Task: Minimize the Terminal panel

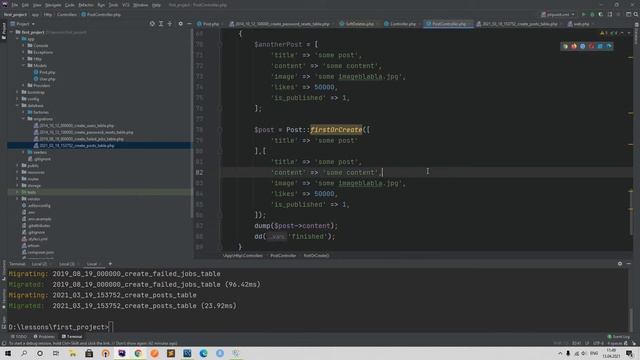Action: (629, 264)
